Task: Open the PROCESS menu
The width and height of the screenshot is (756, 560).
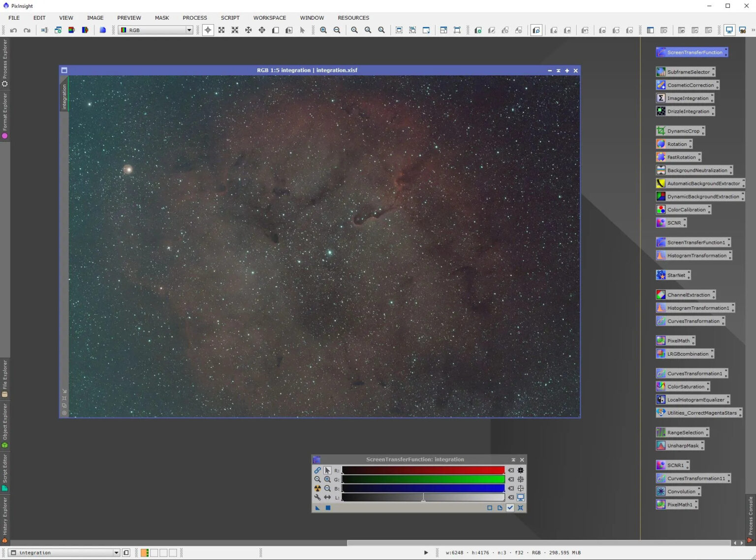Action: tap(195, 18)
